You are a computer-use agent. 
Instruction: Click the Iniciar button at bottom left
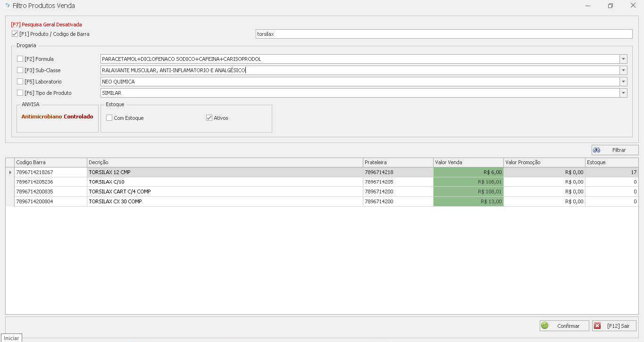tap(11, 338)
